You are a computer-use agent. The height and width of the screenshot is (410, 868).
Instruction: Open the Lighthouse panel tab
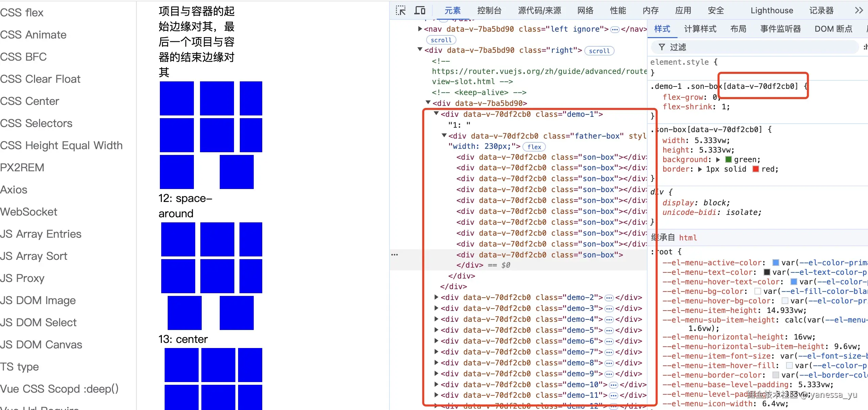(771, 11)
